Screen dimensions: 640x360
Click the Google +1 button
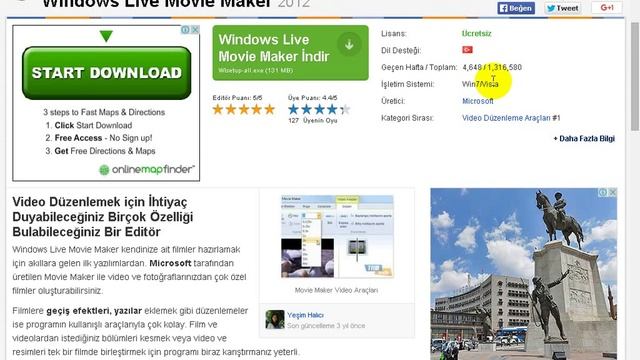607,8
